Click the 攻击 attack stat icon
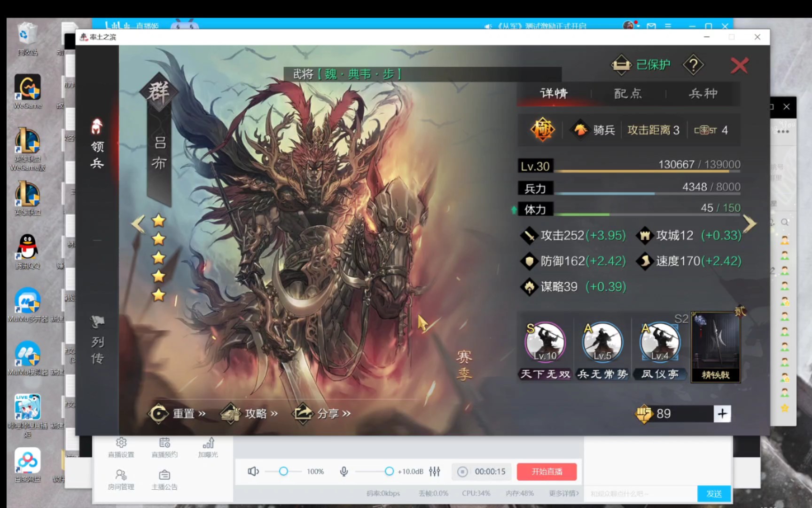 pyautogui.click(x=529, y=235)
